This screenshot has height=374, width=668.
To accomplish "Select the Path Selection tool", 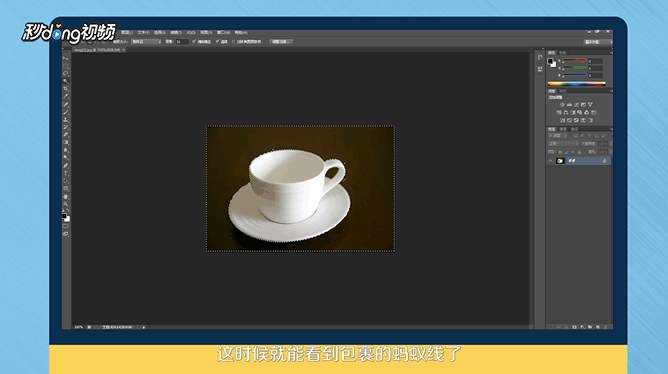I will (x=66, y=181).
